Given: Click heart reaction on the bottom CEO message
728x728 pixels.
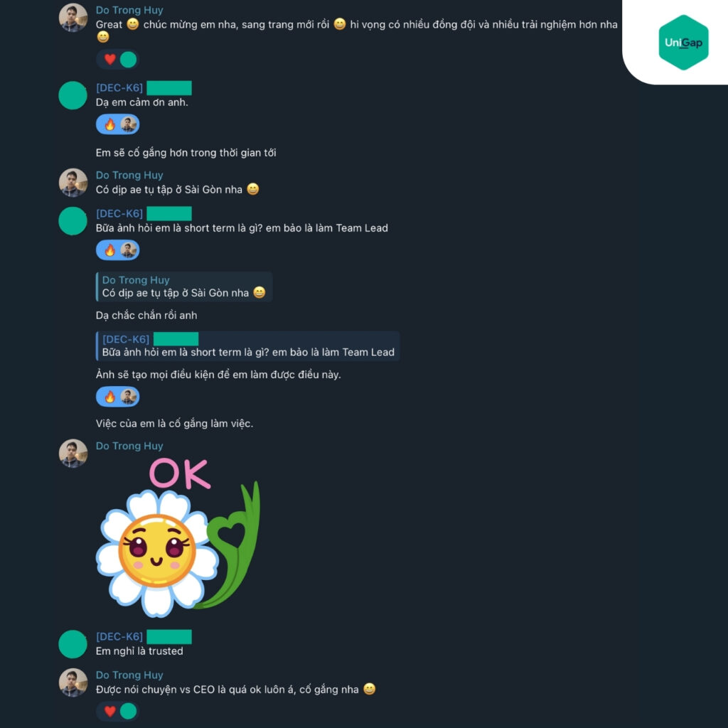Looking at the screenshot, I should pyautogui.click(x=110, y=711).
